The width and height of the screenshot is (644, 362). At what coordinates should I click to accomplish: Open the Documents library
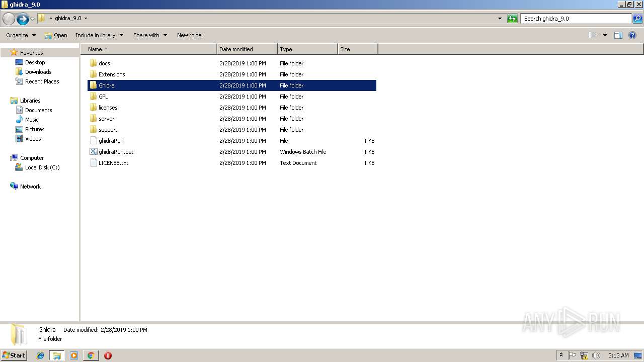point(38,110)
